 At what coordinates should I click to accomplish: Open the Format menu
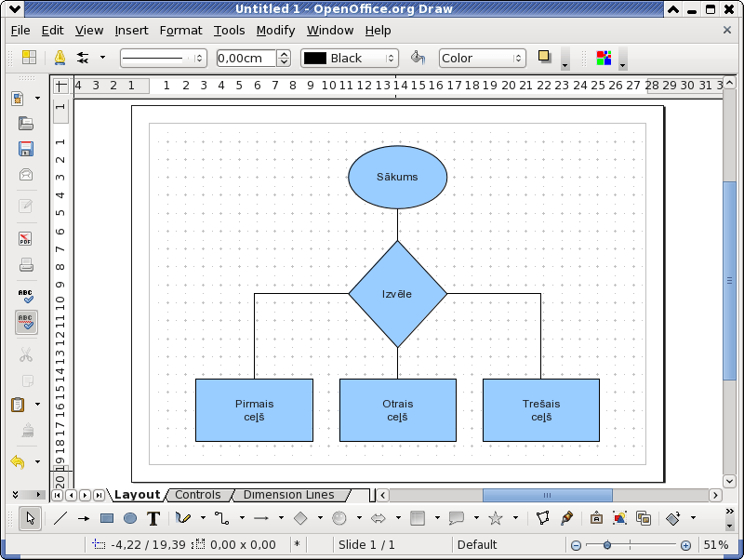coord(180,31)
